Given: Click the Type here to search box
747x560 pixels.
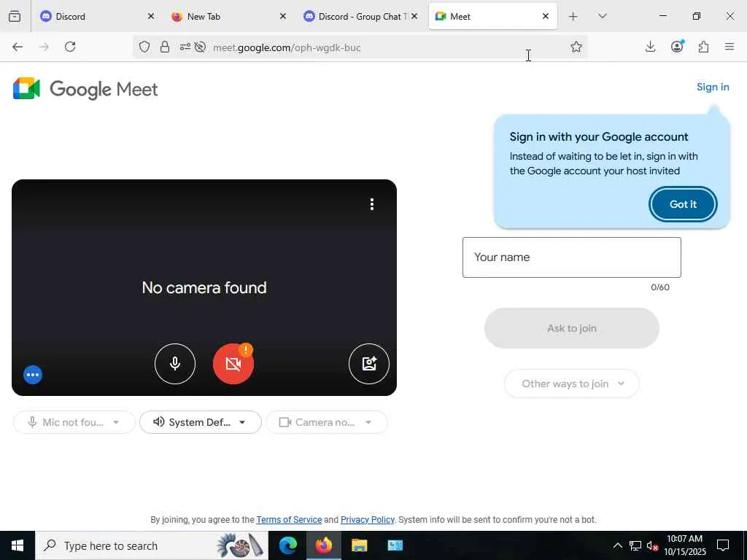Looking at the screenshot, I should 152,545.
